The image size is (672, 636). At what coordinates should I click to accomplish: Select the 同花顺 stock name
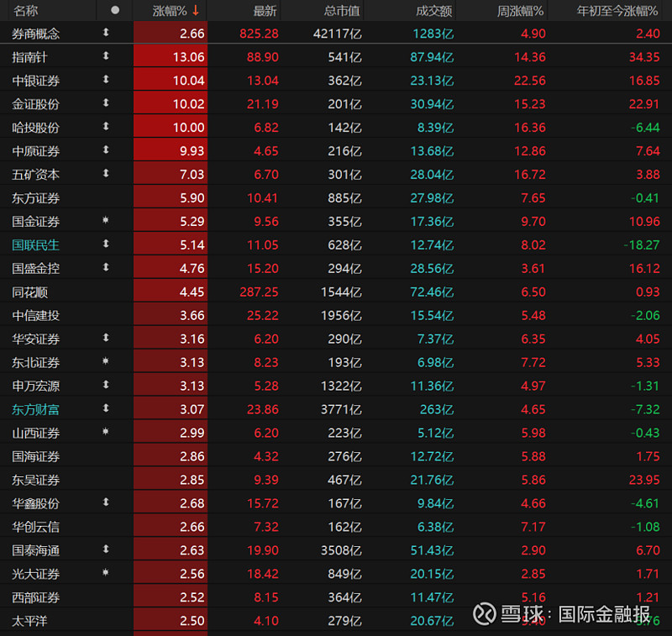click(x=29, y=292)
